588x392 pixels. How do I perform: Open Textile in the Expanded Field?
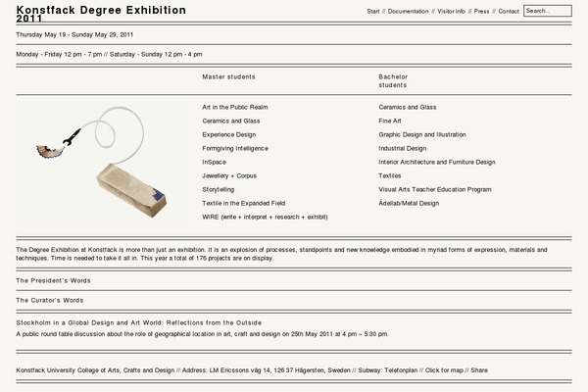click(x=243, y=203)
